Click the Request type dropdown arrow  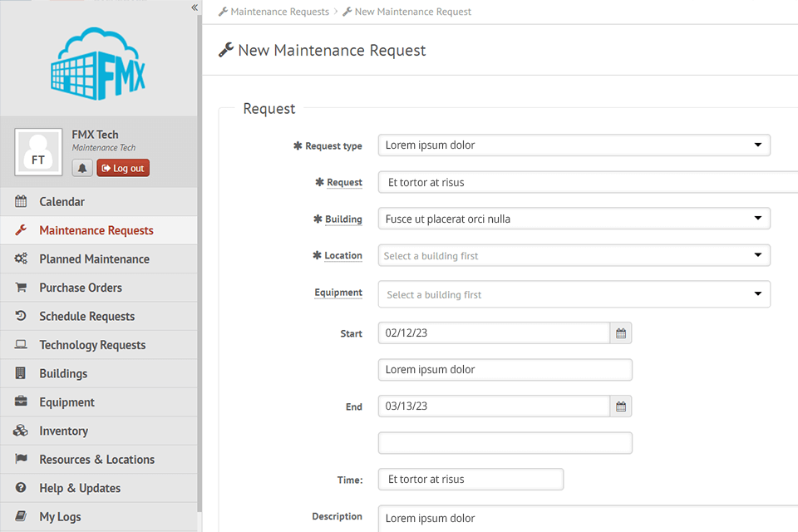click(x=758, y=145)
